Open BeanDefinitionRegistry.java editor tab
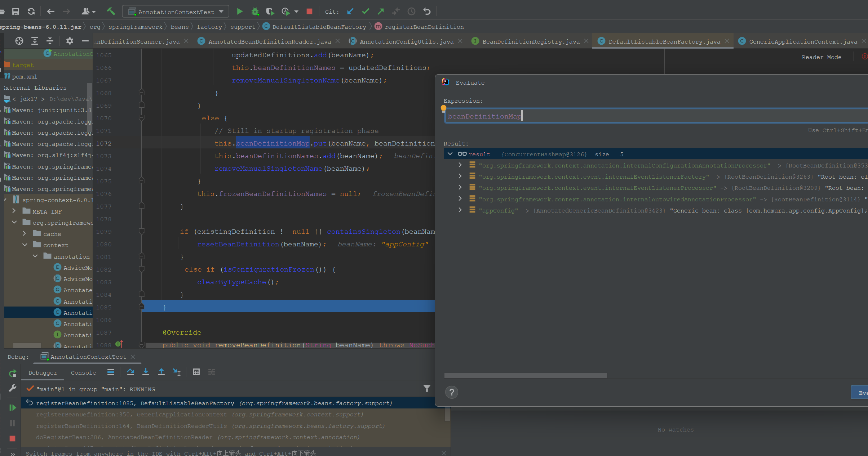Viewport: 868px width, 456px height. (x=531, y=41)
